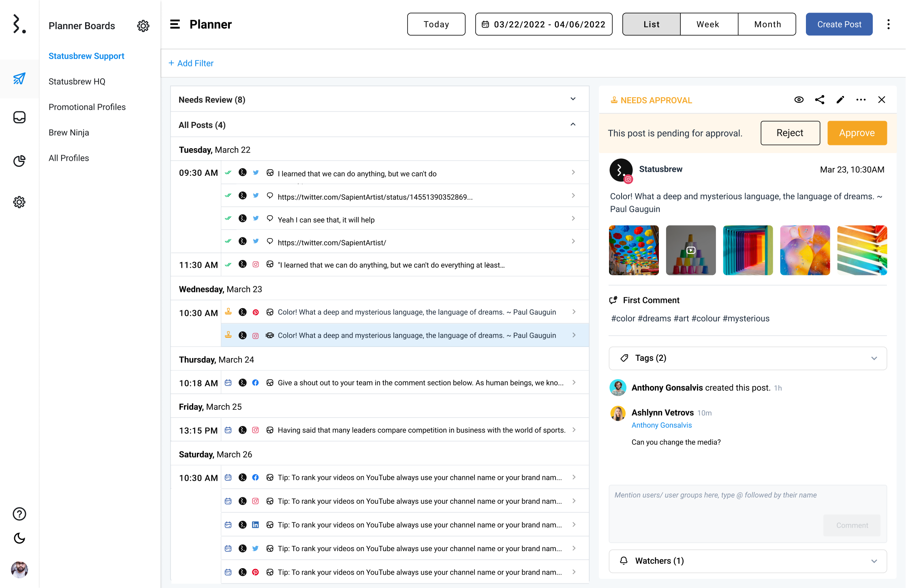The width and height of the screenshot is (906, 588).
Task: Expand the Needs Review section
Action: pyautogui.click(x=573, y=99)
